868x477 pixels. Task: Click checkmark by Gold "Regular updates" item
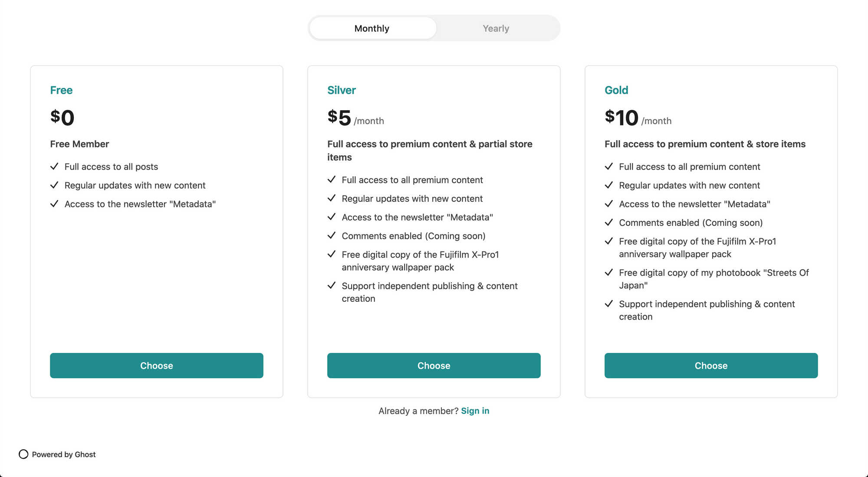[x=609, y=185]
